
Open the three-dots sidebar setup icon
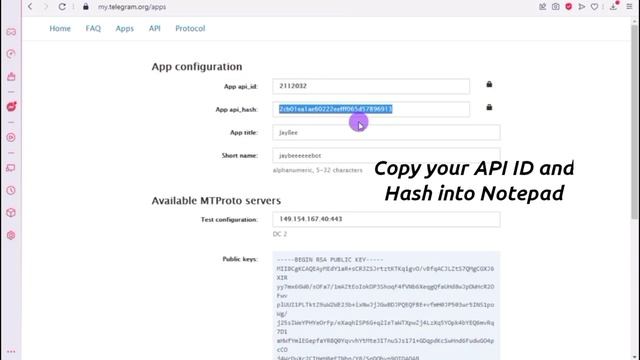click(11, 351)
